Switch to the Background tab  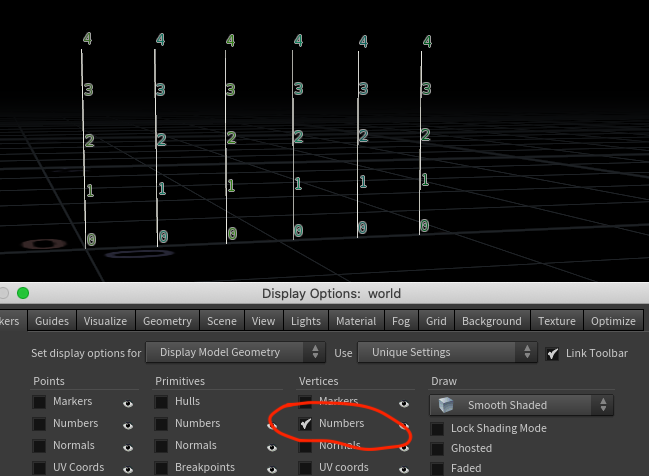coord(492,321)
